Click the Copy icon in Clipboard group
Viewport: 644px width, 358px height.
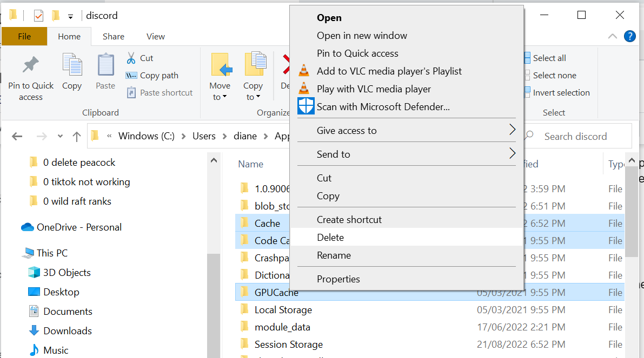(72, 66)
